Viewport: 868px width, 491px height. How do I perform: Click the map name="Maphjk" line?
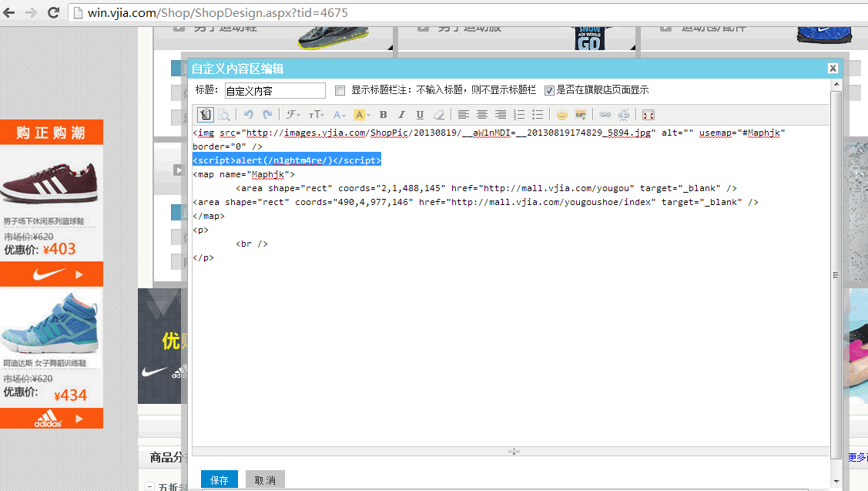[243, 174]
